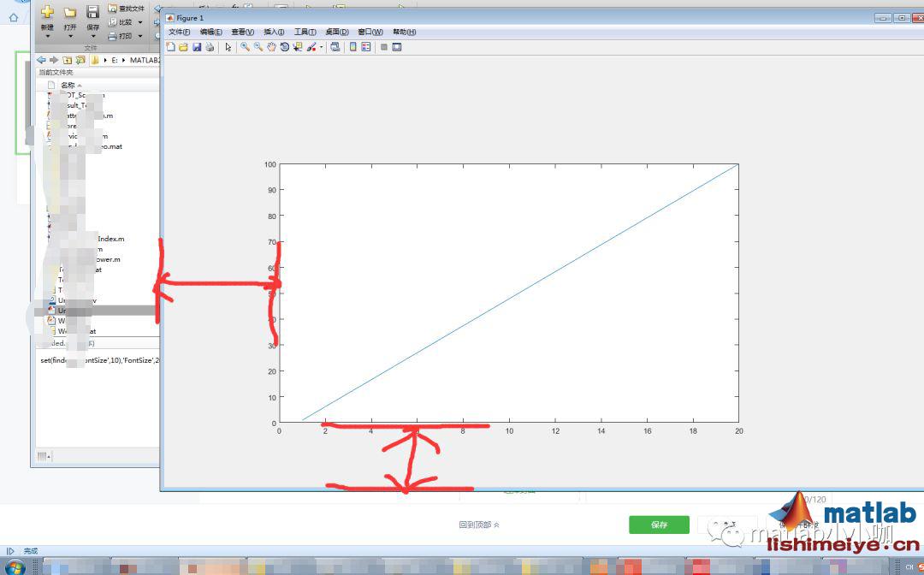Viewport: 924px width, 575px height.
Task: Expand the dropdown arrow under 新建
Action: (x=47, y=36)
